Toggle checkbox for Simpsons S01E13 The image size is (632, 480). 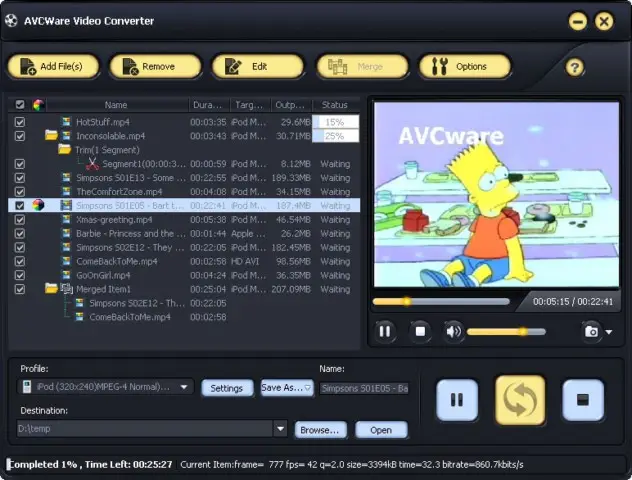pyautogui.click(x=20, y=178)
